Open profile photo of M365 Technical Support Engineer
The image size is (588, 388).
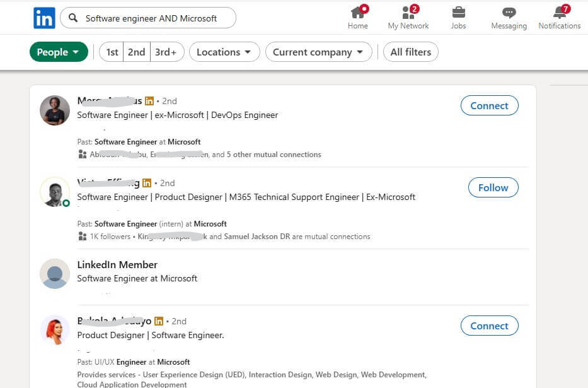point(55,192)
